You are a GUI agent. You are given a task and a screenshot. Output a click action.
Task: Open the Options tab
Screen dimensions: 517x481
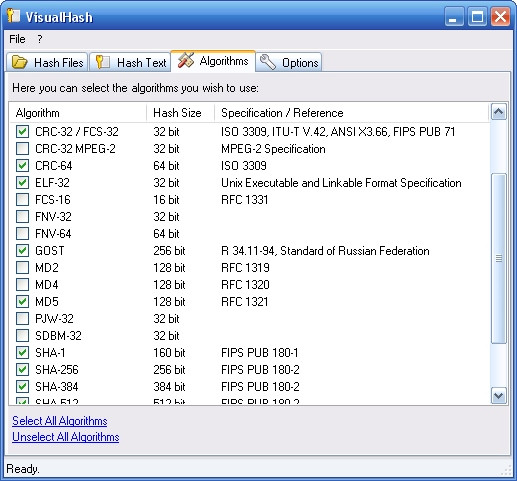[x=289, y=62]
